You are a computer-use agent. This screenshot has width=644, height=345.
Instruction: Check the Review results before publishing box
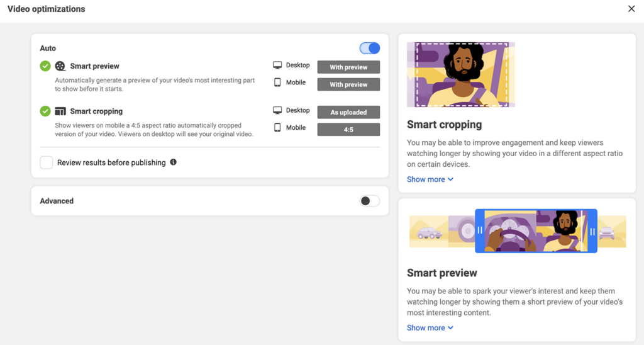(x=47, y=163)
